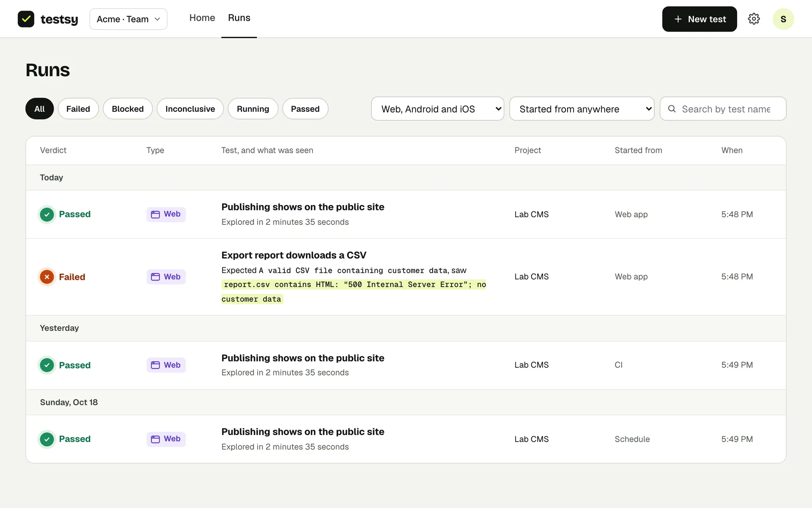Click the When column header
This screenshot has height=508, width=812.
(x=732, y=150)
